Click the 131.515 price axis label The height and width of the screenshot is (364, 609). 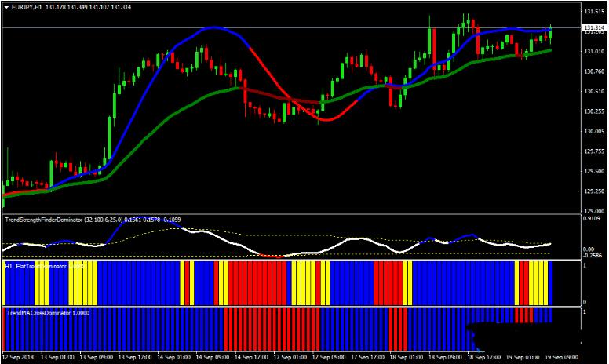[x=594, y=12]
